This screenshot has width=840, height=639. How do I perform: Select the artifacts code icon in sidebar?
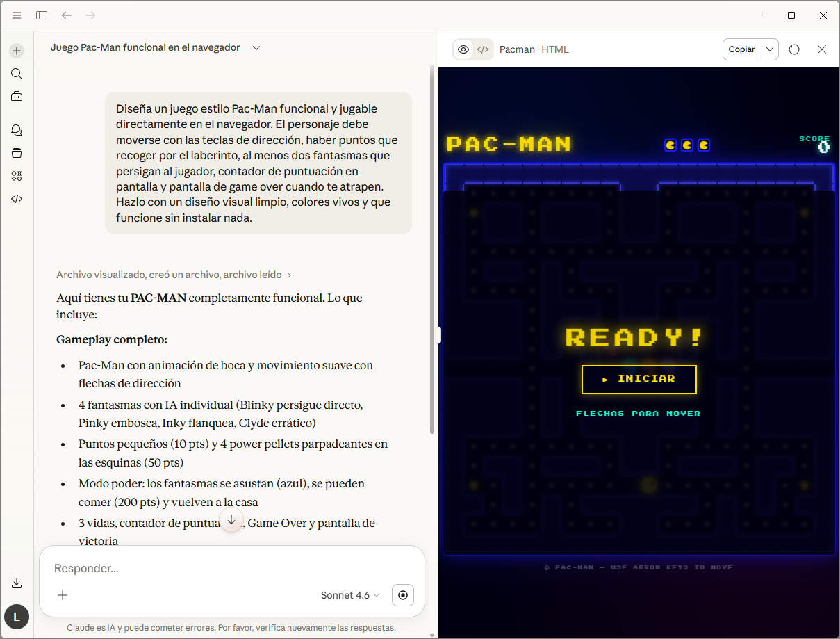(x=16, y=199)
